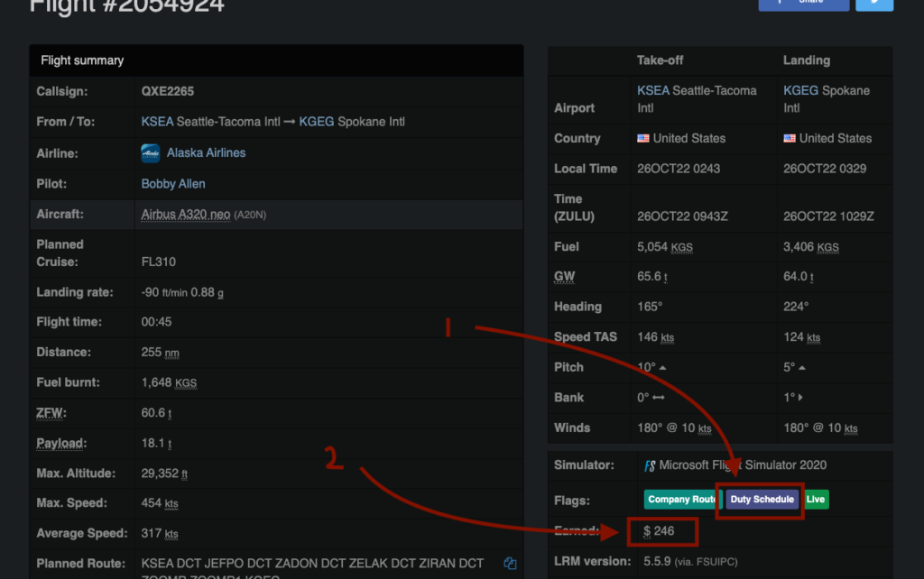The height and width of the screenshot is (579, 924).
Task: Click the Flight summary panel header
Action: coord(276,60)
